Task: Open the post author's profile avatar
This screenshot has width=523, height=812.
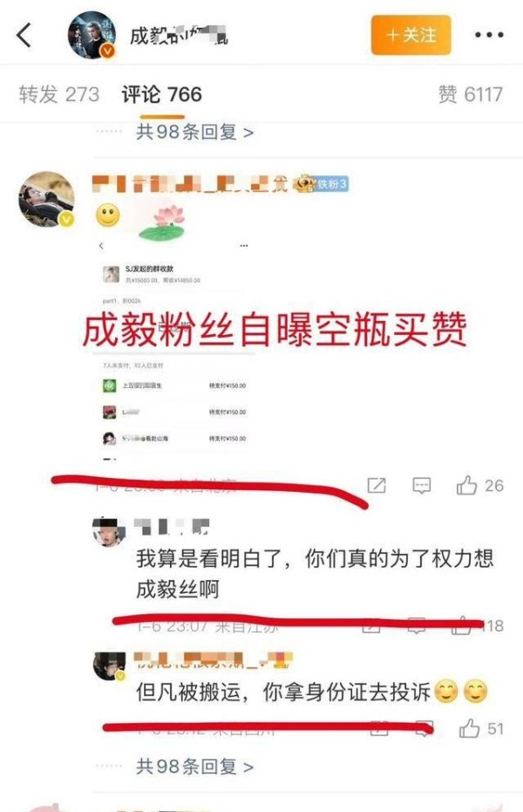Action: (x=92, y=35)
